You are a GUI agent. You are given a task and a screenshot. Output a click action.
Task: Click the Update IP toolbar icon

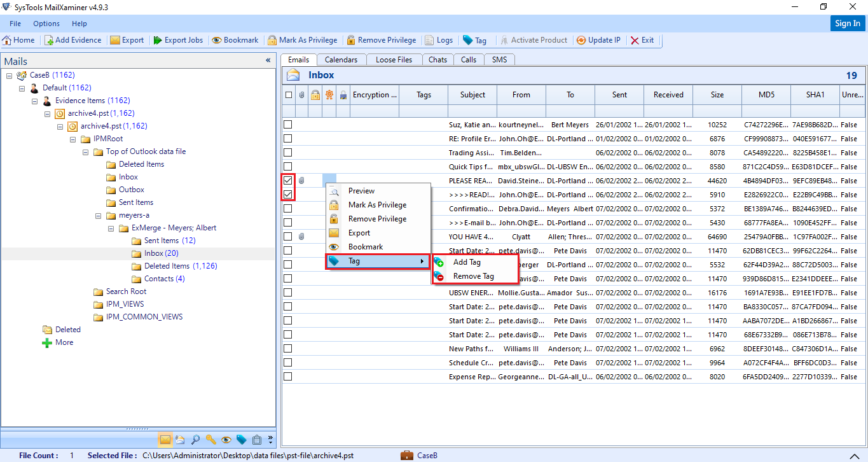click(x=598, y=39)
